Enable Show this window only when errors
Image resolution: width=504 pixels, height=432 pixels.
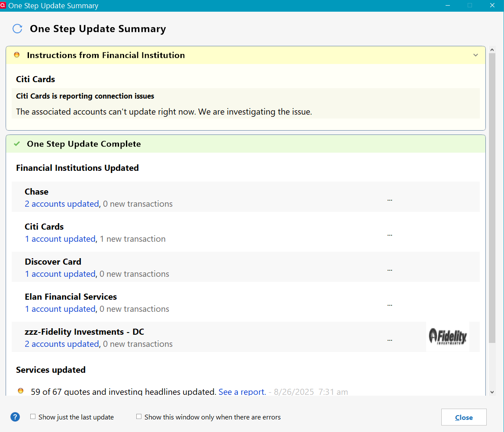click(x=139, y=416)
